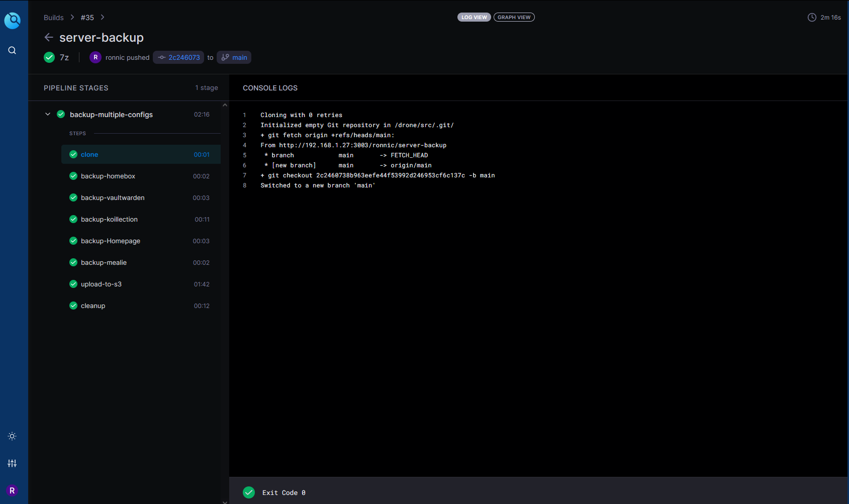This screenshot has height=504, width=849.
Task: Switch to Log View
Action: pos(474,17)
